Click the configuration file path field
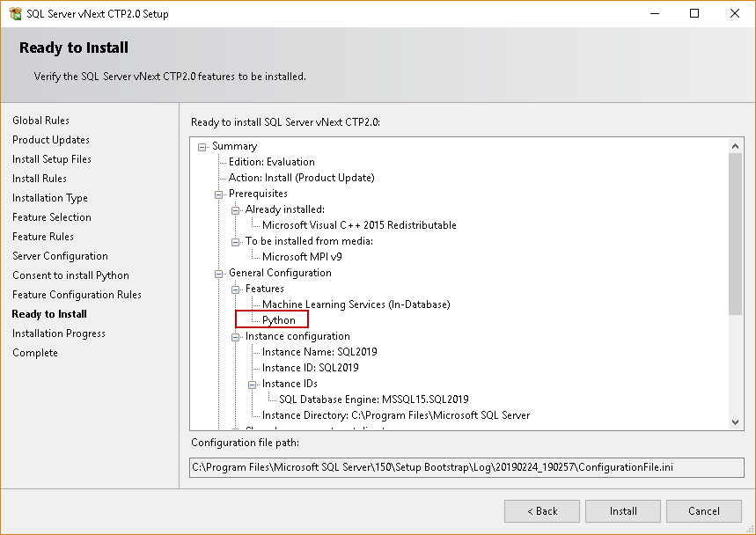Viewport: 756px width, 535px height. tap(466, 467)
